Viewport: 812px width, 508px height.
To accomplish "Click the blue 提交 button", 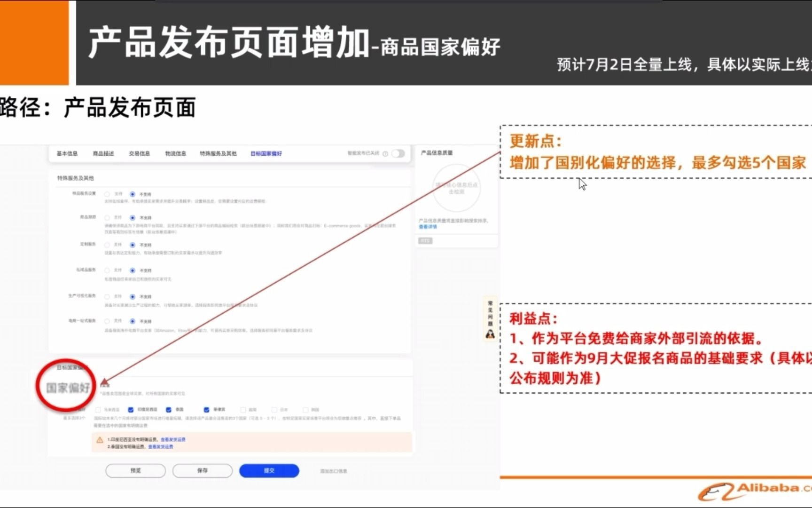I will (269, 470).
